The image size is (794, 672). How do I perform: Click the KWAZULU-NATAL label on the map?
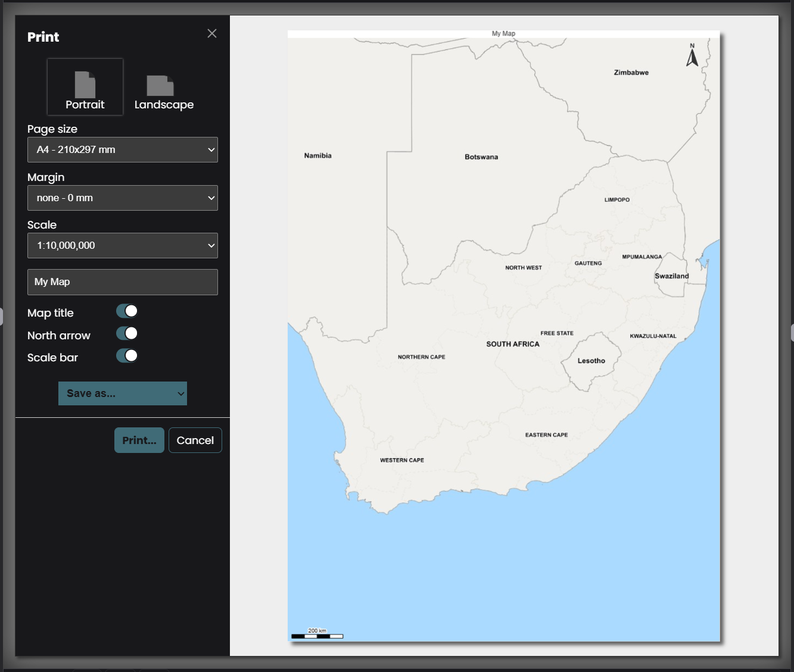point(653,336)
